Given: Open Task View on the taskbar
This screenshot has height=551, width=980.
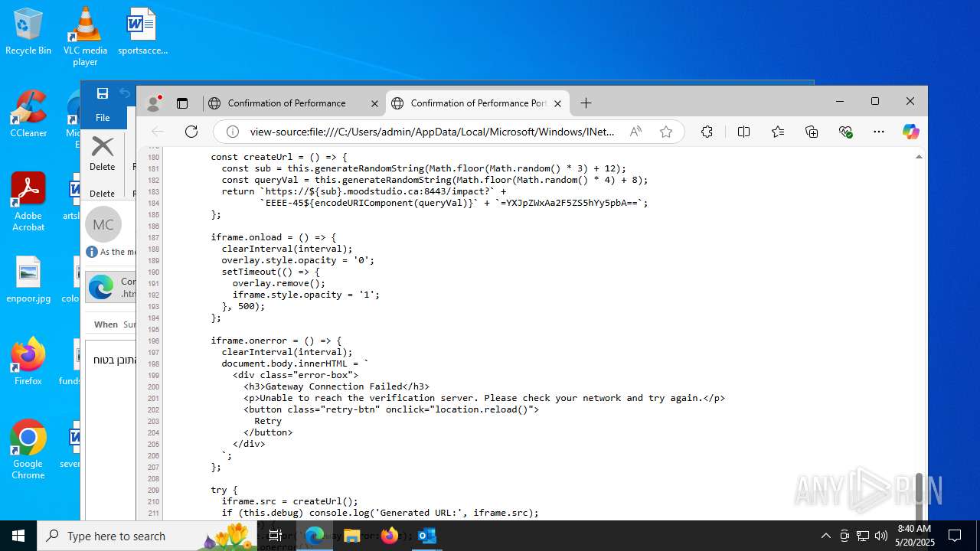Looking at the screenshot, I should 276,536.
